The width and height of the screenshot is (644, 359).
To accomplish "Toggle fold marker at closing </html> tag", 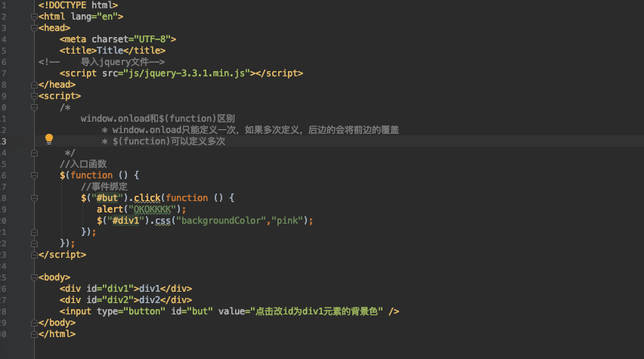I will tap(35, 334).
